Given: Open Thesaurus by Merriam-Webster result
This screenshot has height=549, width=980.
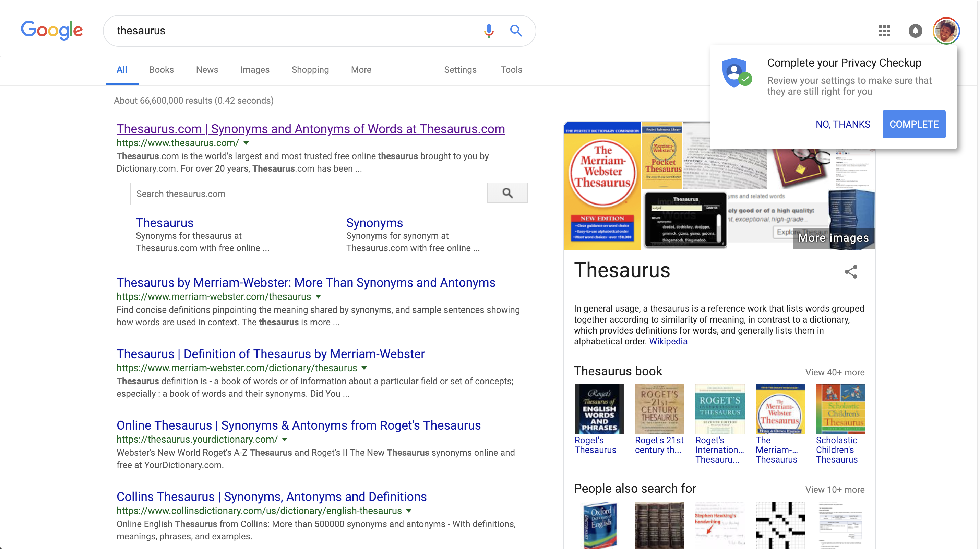Looking at the screenshot, I should point(306,282).
